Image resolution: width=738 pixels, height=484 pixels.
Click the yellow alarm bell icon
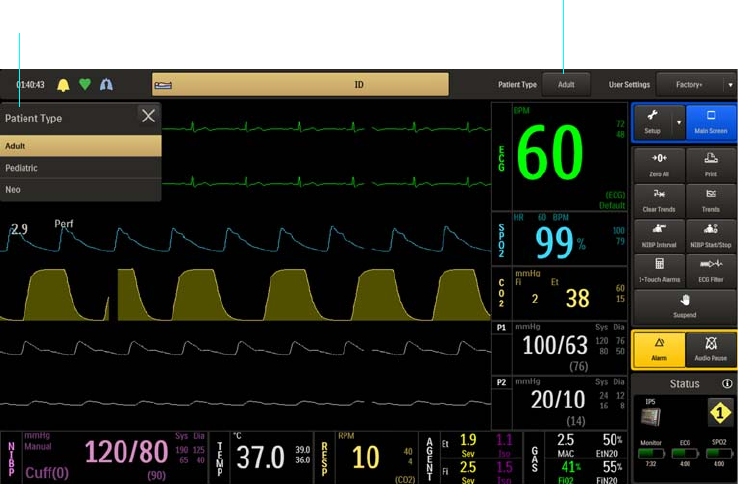[x=63, y=85]
